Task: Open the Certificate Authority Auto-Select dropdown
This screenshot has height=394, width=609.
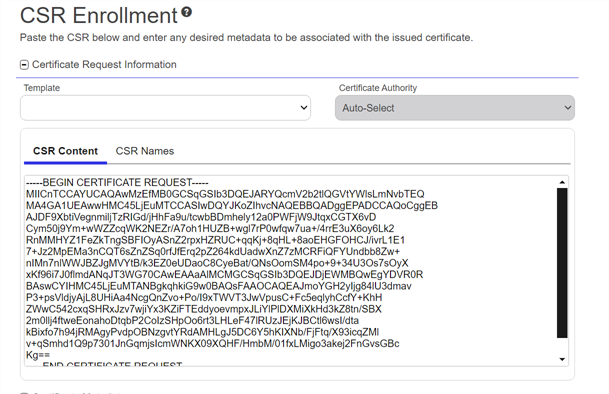Action: (455, 108)
